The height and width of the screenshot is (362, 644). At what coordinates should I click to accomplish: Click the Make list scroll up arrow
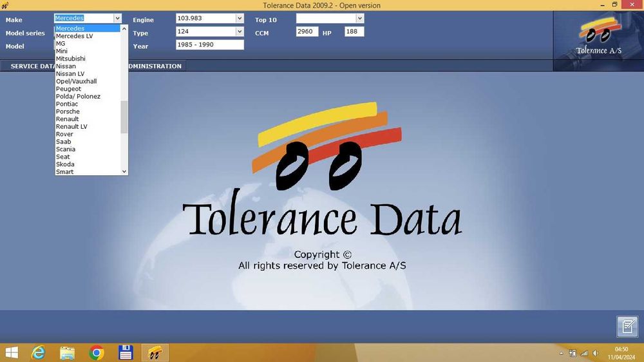[124, 29]
